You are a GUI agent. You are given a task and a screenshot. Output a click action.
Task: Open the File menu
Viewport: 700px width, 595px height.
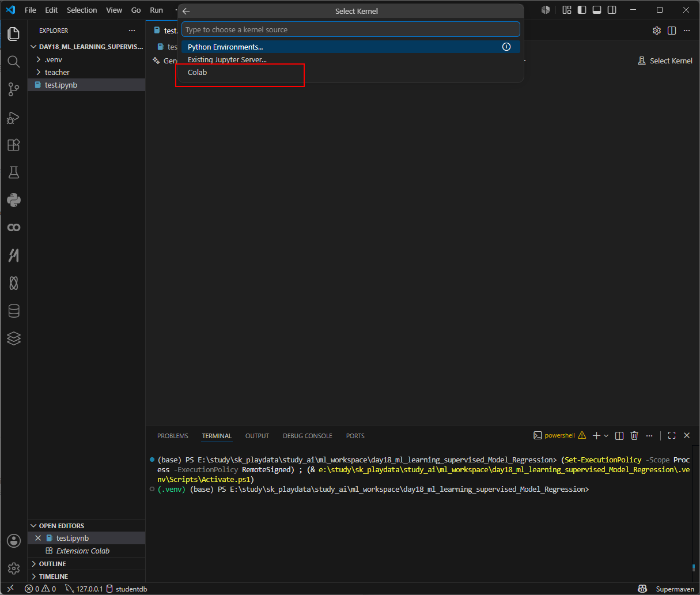pyautogui.click(x=31, y=10)
